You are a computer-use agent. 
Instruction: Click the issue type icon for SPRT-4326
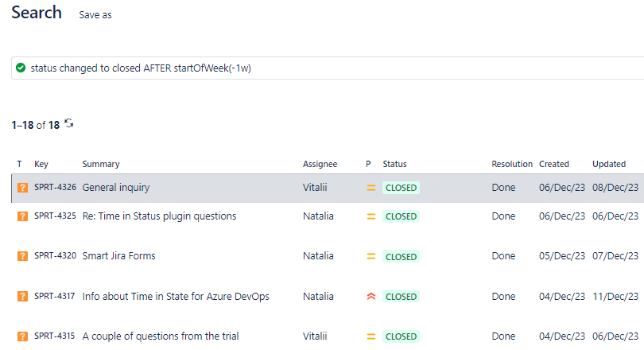click(x=22, y=189)
